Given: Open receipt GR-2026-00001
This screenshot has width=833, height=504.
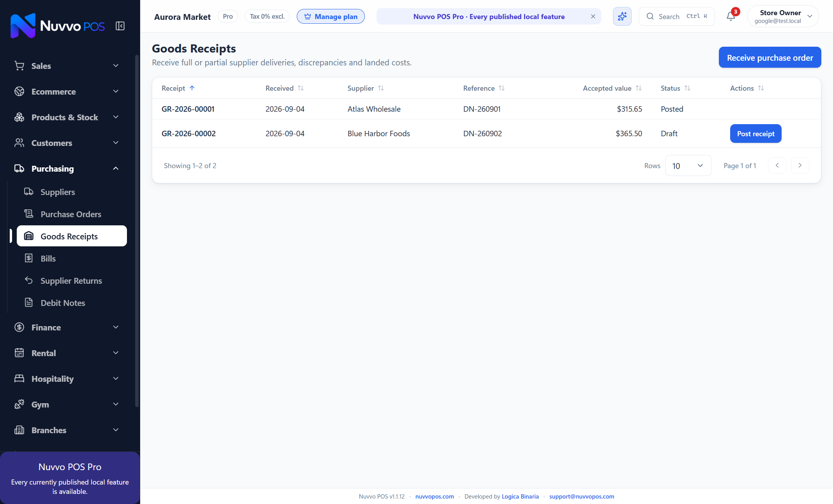Looking at the screenshot, I should point(188,109).
